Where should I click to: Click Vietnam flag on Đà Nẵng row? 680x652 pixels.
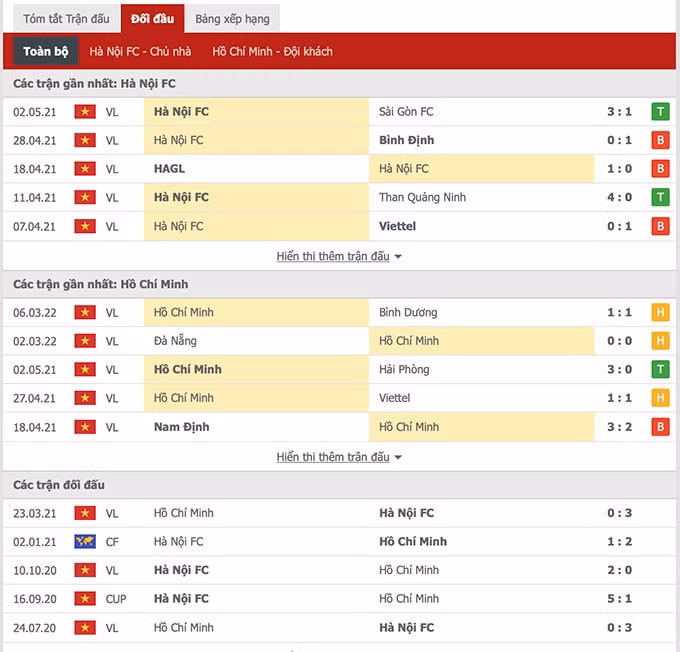[85, 341]
